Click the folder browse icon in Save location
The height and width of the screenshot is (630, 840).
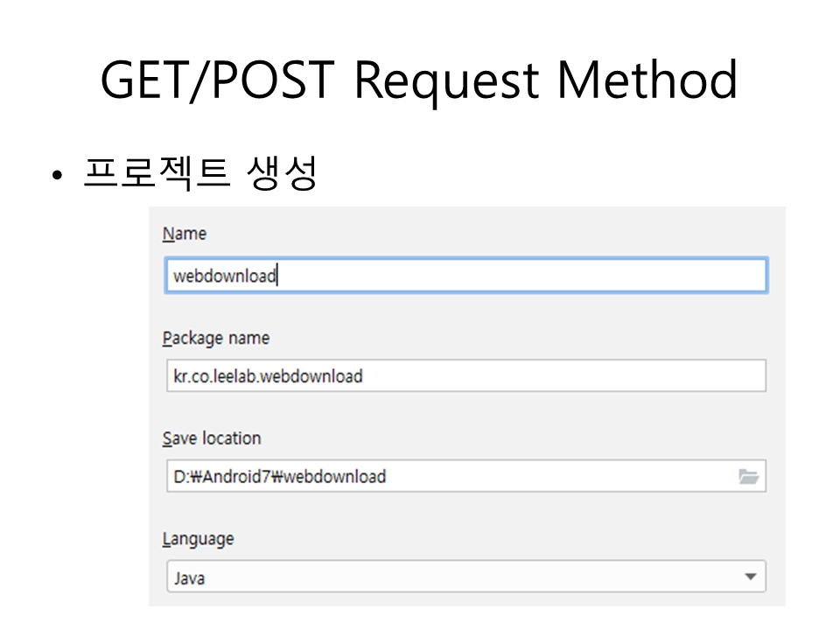[x=747, y=477]
